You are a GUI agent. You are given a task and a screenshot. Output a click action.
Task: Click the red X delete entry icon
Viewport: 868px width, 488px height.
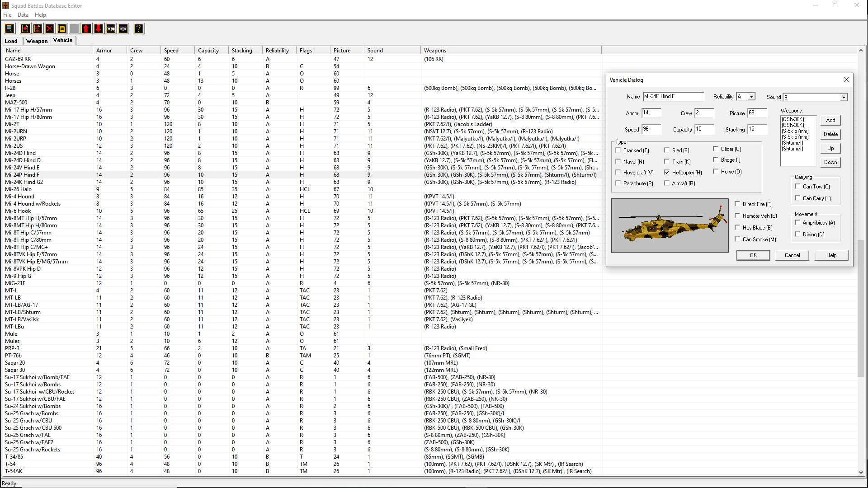click(50, 29)
